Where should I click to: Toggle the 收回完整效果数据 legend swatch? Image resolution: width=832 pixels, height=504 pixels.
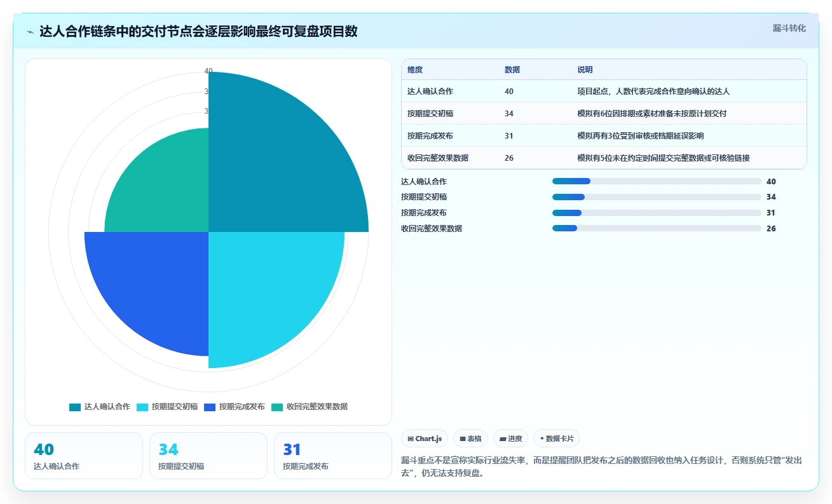tap(277, 407)
